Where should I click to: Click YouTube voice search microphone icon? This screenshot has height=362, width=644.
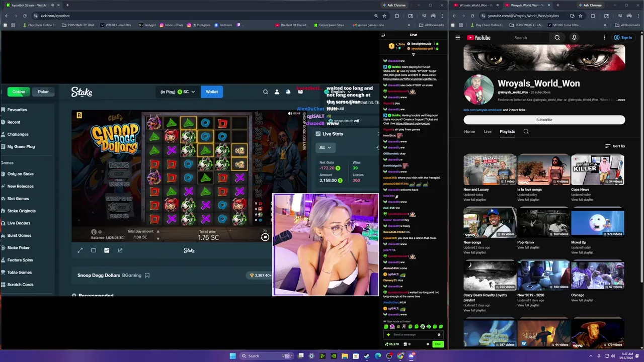tap(574, 38)
